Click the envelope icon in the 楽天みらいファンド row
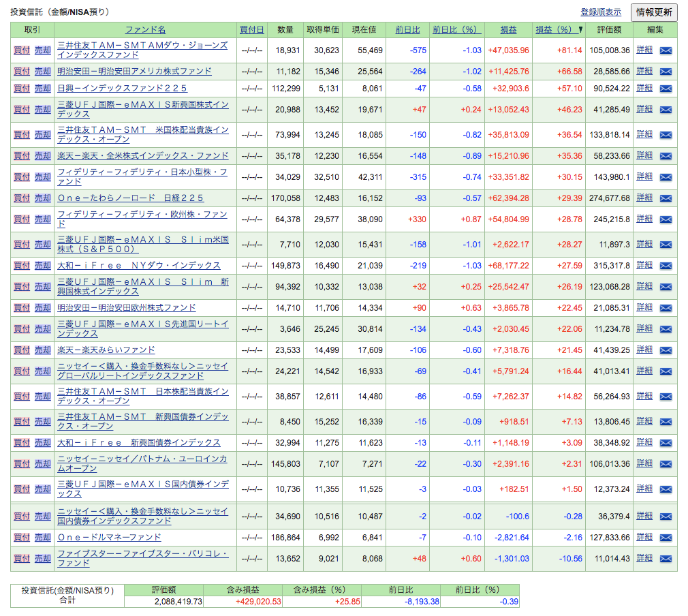The width and height of the screenshot is (688, 616). coord(666,350)
